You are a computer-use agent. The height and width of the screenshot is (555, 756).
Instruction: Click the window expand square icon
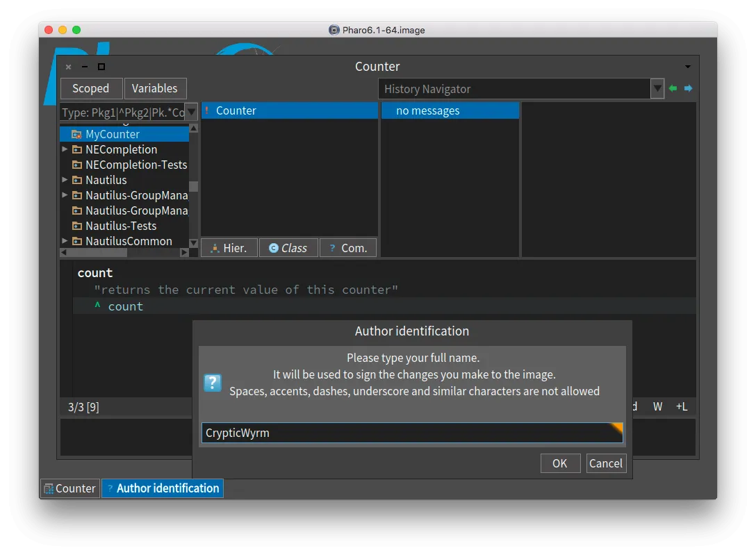coord(101,67)
